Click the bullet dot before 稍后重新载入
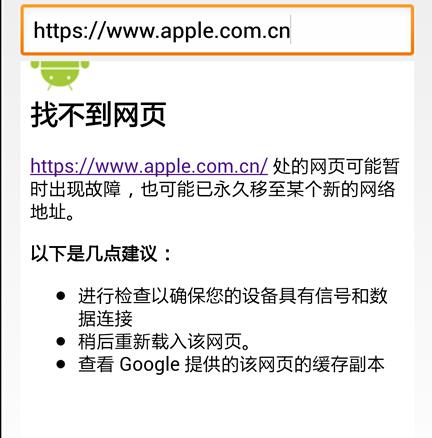Image resolution: width=432 pixels, height=438 pixels. pos(61,341)
